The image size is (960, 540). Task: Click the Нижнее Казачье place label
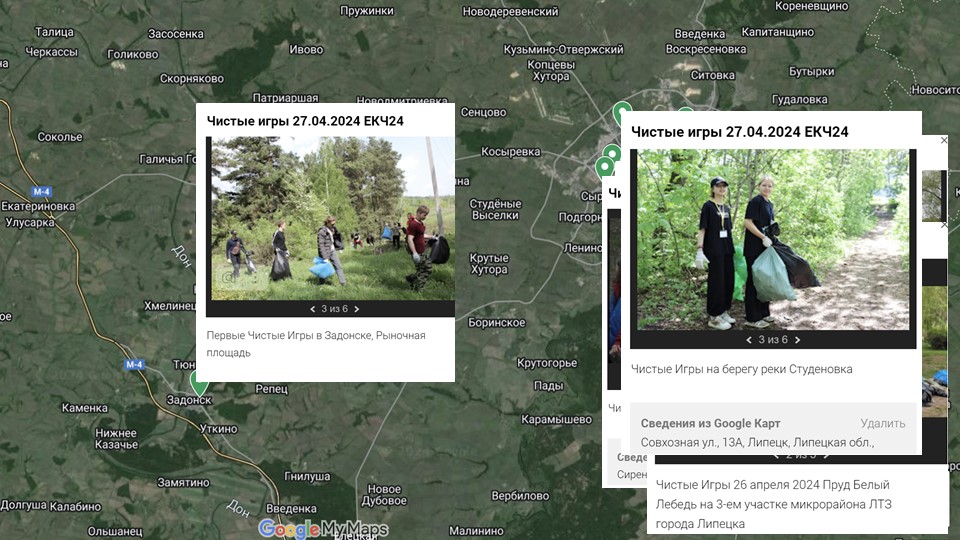(x=116, y=438)
